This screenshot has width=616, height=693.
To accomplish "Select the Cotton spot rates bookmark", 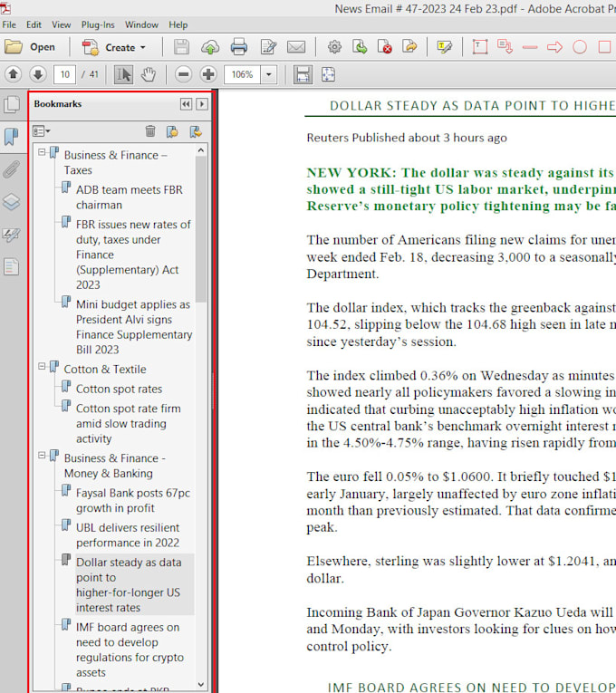I will coord(119,389).
